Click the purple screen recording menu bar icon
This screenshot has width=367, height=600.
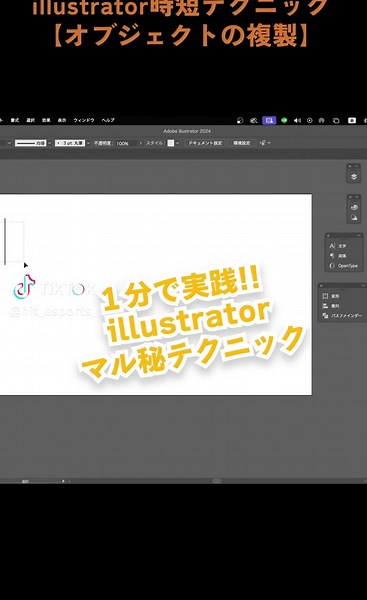(x=269, y=120)
